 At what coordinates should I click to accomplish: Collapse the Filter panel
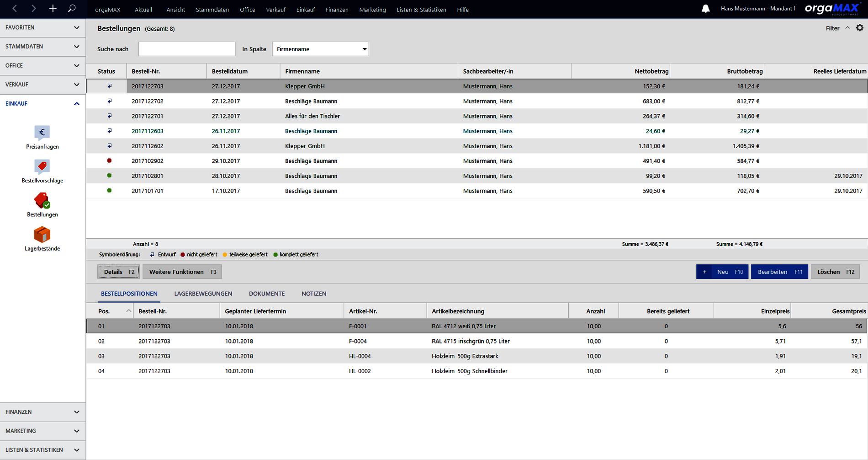837,28
